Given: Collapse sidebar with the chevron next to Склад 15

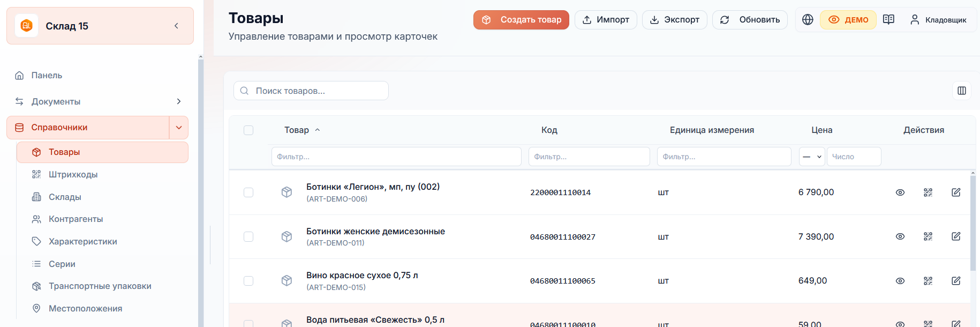Looking at the screenshot, I should tap(176, 26).
